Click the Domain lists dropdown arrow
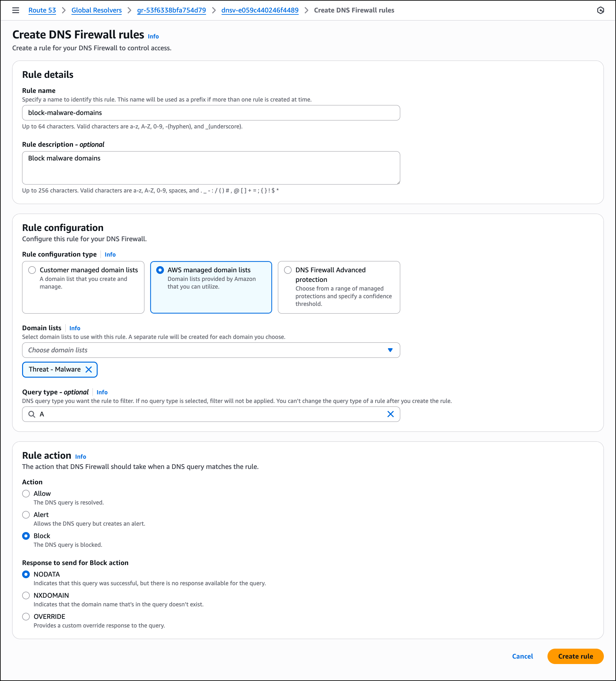The width and height of the screenshot is (616, 681). click(x=390, y=350)
